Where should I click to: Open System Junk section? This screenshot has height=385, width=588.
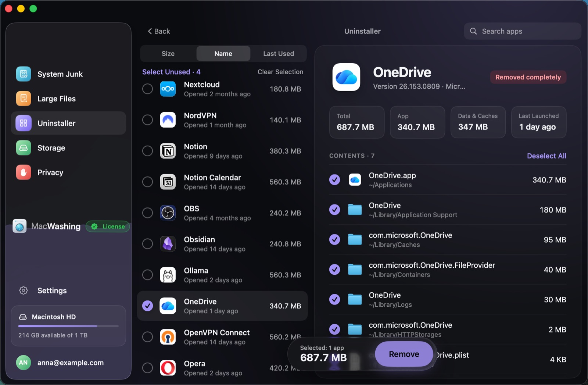(x=68, y=74)
